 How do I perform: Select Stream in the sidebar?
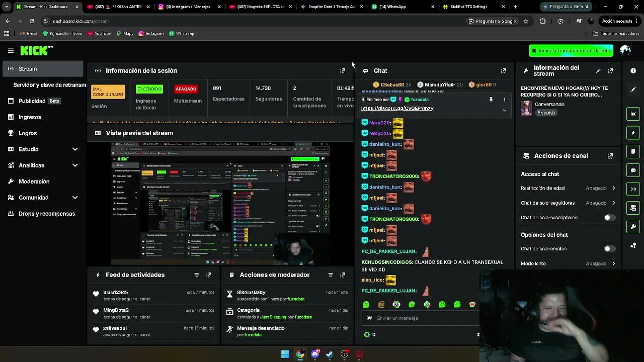pyautogui.click(x=43, y=69)
